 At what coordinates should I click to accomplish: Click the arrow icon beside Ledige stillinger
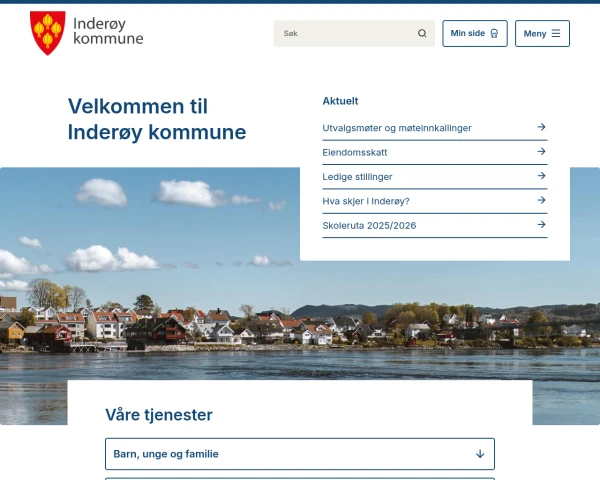pos(541,176)
